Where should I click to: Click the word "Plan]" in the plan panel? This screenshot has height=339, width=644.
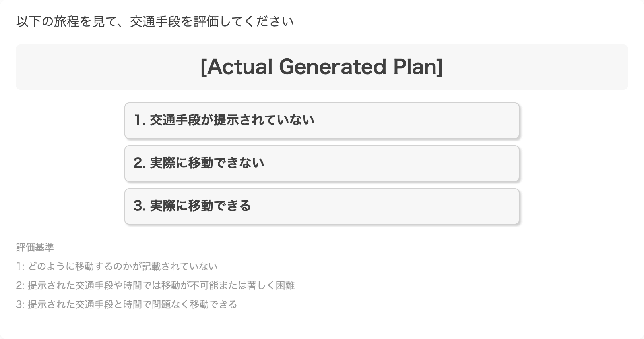(418, 67)
